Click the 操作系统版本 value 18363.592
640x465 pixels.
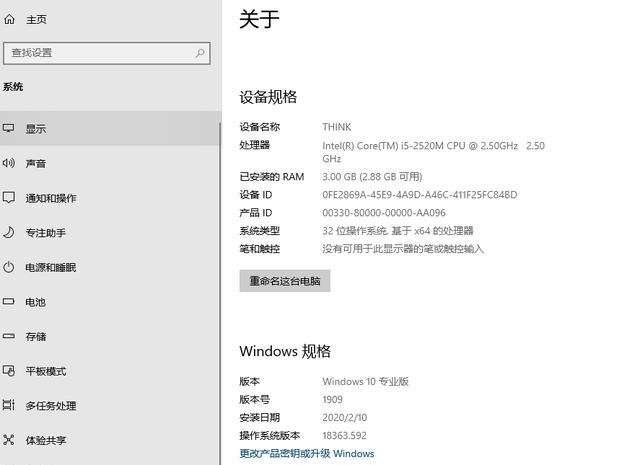(x=344, y=436)
